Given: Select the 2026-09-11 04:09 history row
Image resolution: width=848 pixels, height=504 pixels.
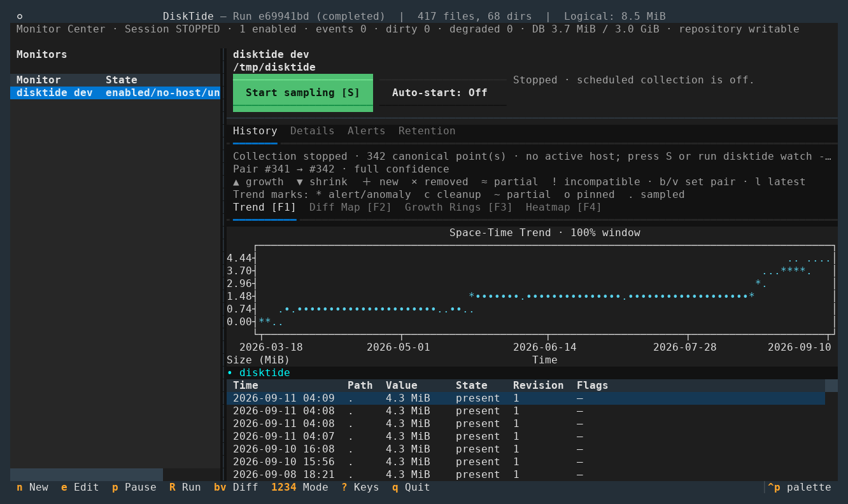Looking at the screenshot, I should (x=526, y=398).
